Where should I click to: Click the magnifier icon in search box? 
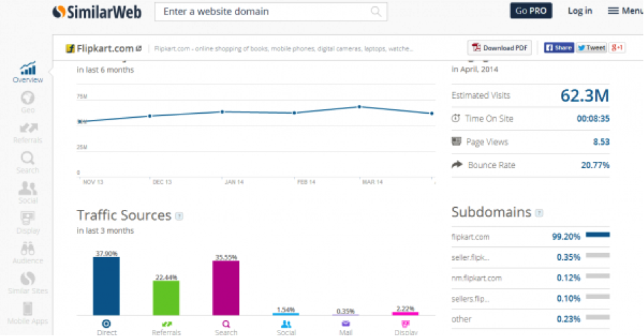point(376,12)
